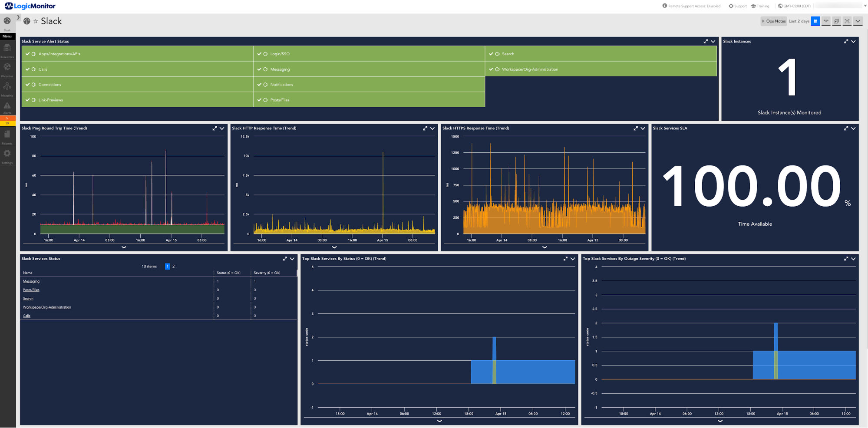
Task: Open the Messaging service link in table
Action: pos(31,281)
